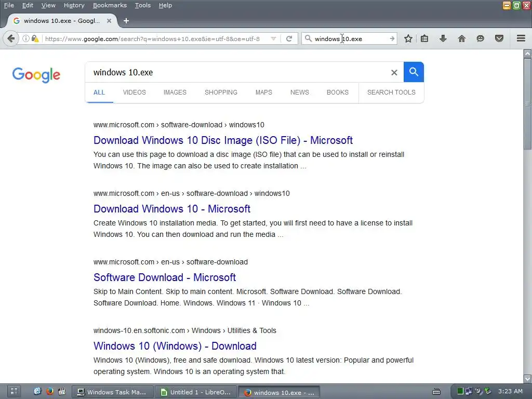Image resolution: width=532 pixels, height=399 pixels.
Task: Bookmark this page with the star
Action: coord(408,38)
